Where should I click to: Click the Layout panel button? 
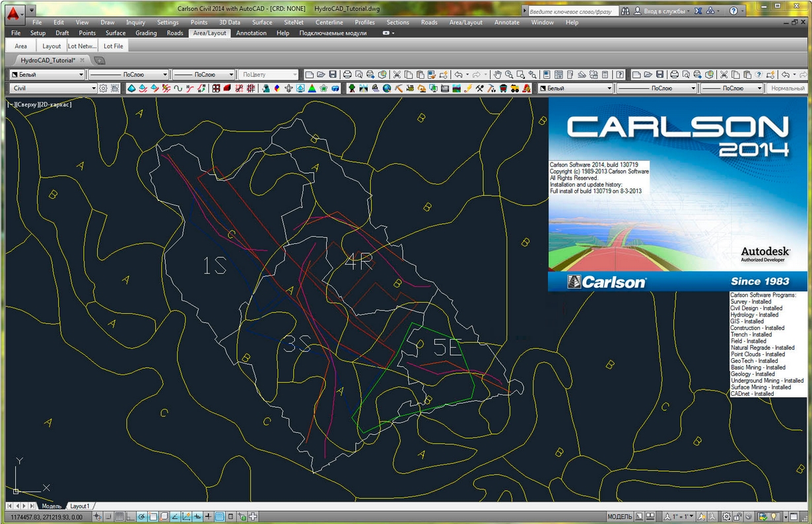pos(51,46)
